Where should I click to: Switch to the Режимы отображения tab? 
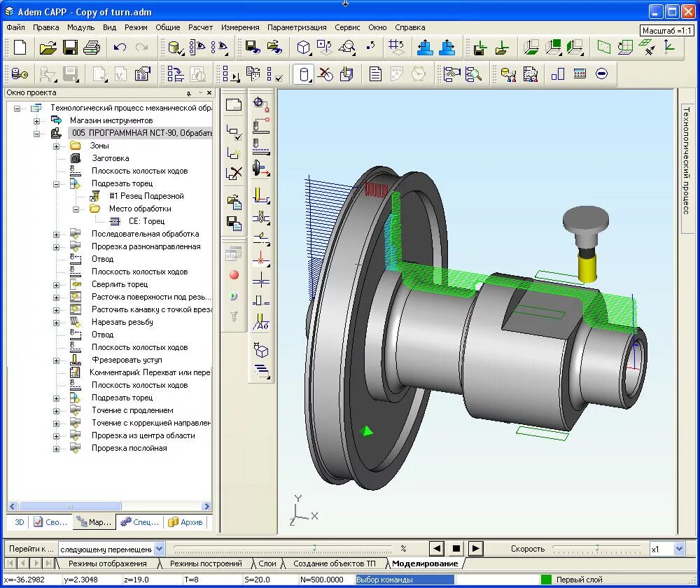(x=108, y=563)
